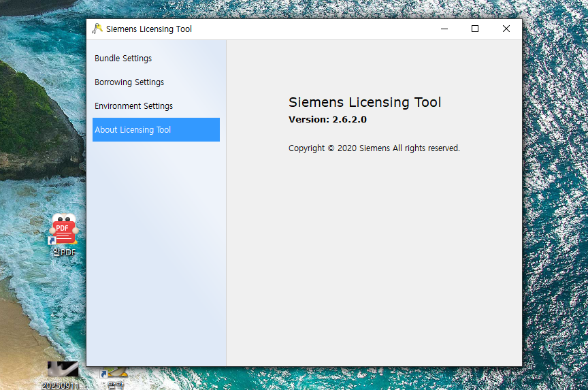Viewport: 588px width, 390px height.
Task: Minimize the Siemens Licensing Tool window
Action: click(x=444, y=29)
